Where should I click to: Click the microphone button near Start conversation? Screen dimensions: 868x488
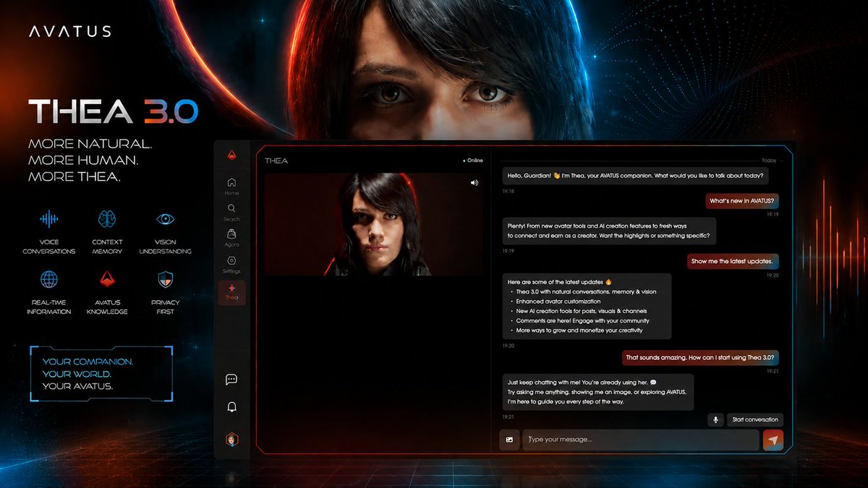pyautogui.click(x=715, y=419)
